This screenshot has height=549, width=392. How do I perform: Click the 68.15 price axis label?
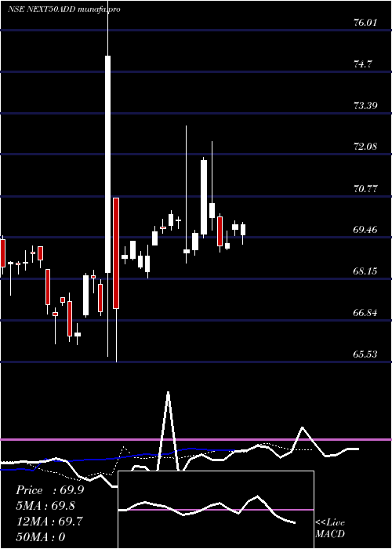coord(365,271)
